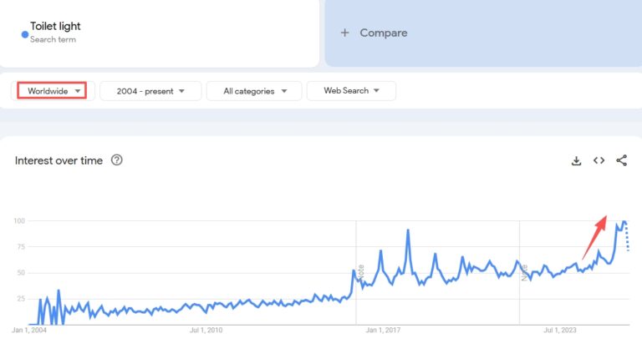Click the dotted forecast end of the line
Viewport: 642px width, 364px height.
(627, 238)
